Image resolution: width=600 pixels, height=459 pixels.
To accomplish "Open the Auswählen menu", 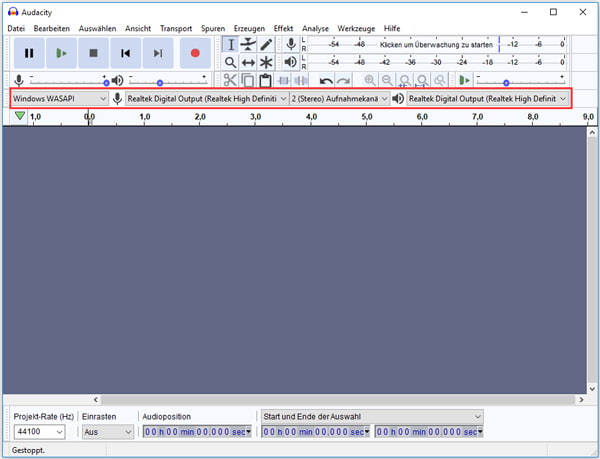I will pyautogui.click(x=97, y=28).
